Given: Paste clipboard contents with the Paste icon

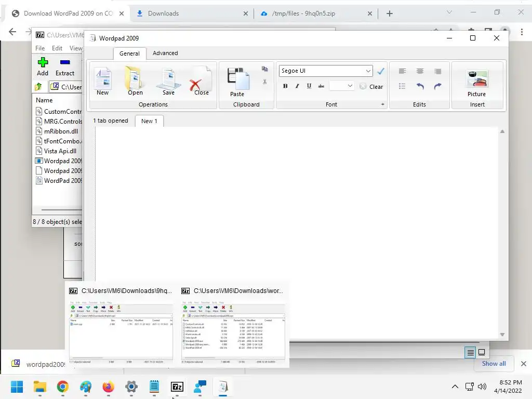Looking at the screenshot, I should (x=237, y=83).
